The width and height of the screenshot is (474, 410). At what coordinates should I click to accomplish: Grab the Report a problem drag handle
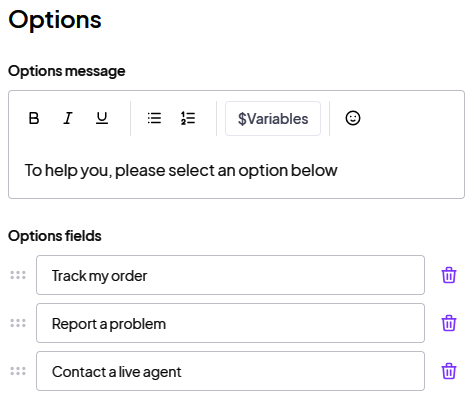point(18,323)
